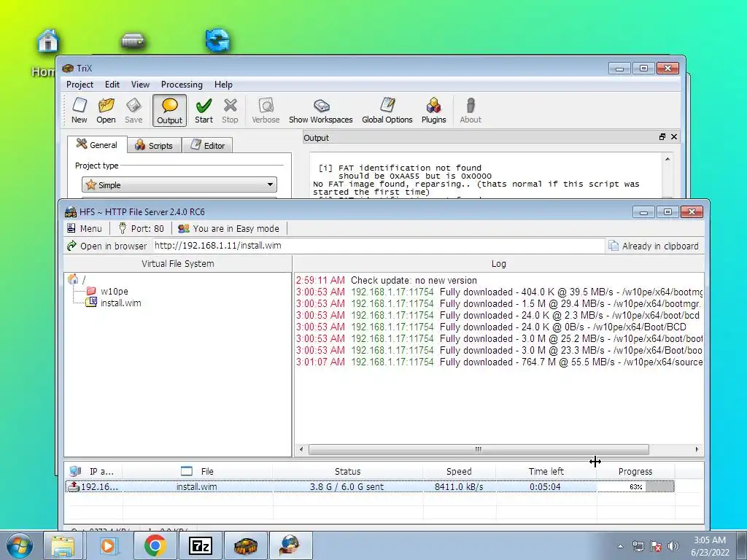The width and height of the screenshot is (747, 560).
Task: Open the Help menu in TriX
Action: (x=223, y=85)
